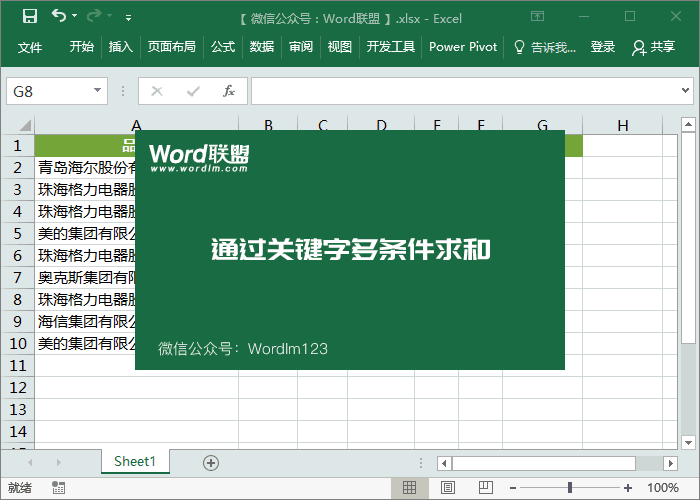Open ribbon display options icon
Image resolution: width=700 pixels, height=500 pixels.
click(x=538, y=16)
